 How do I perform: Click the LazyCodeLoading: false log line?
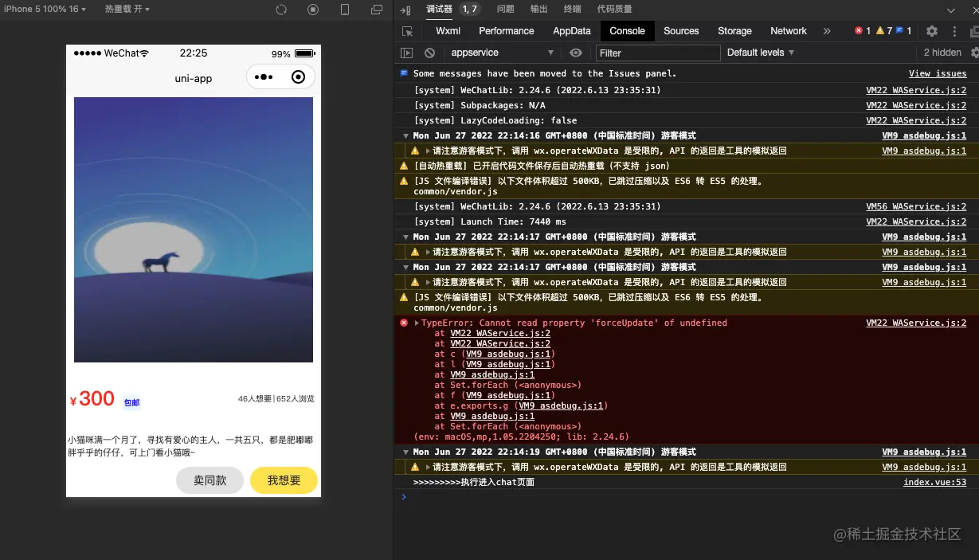pyautogui.click(x=495, y=120)
